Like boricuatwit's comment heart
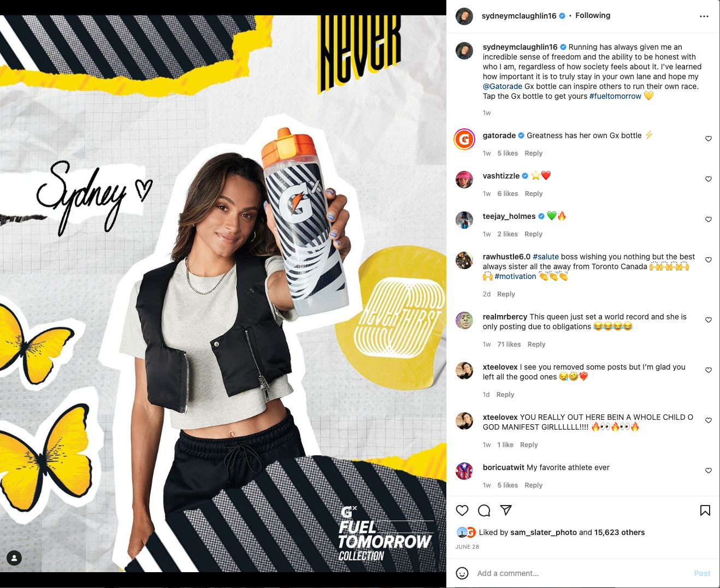The image size is (720, 588). (709, 471)
